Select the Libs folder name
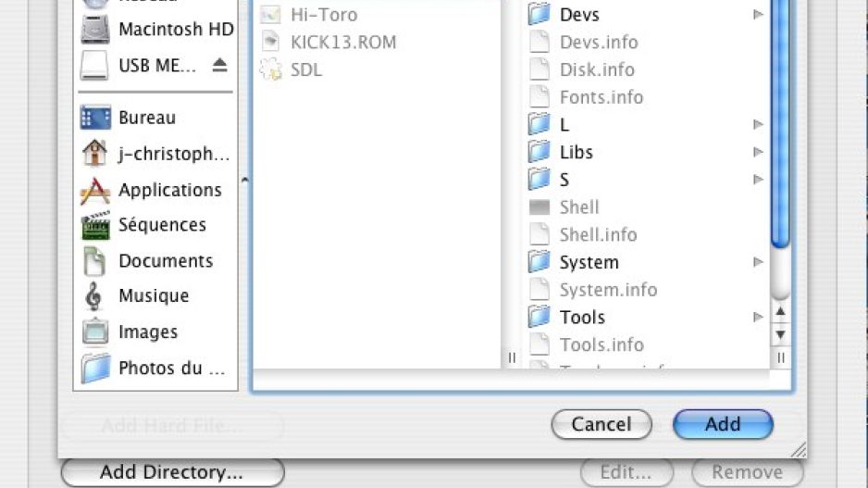 click(577, 152)
